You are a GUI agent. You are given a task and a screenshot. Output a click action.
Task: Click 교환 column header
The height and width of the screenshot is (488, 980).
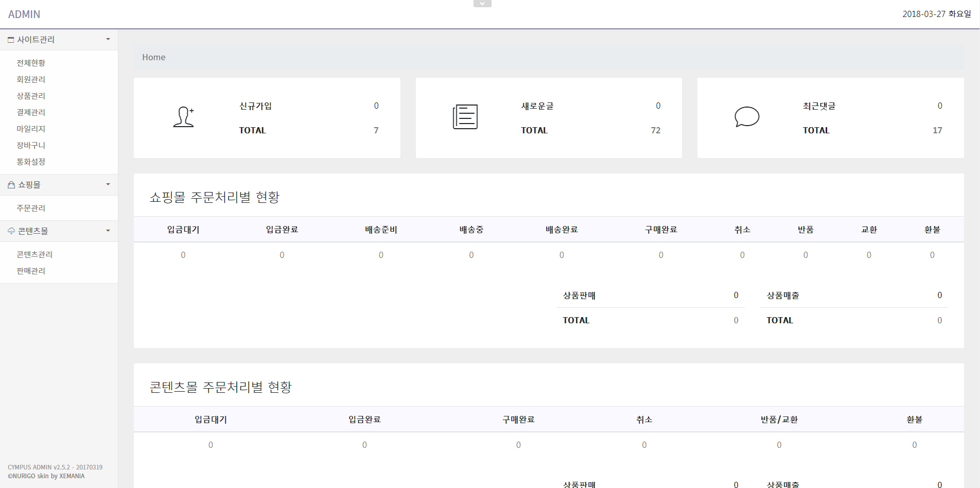pos(869,230)
